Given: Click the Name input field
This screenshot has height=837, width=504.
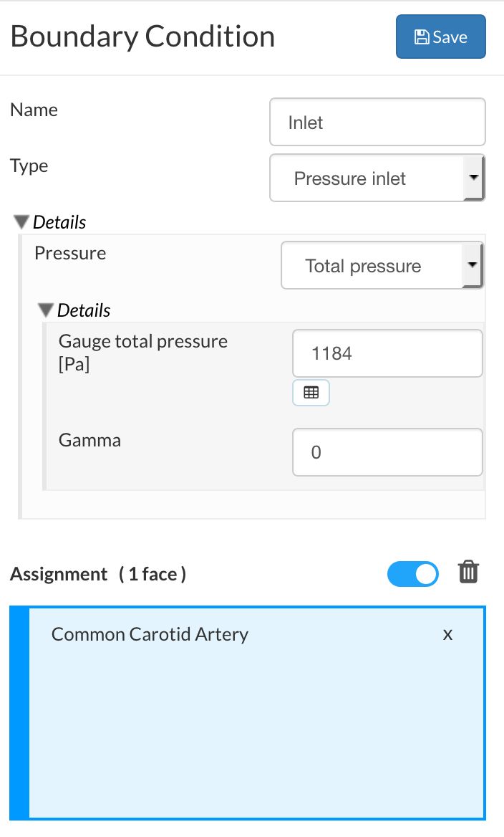Looking at the screenshot, I should point(377,123).
